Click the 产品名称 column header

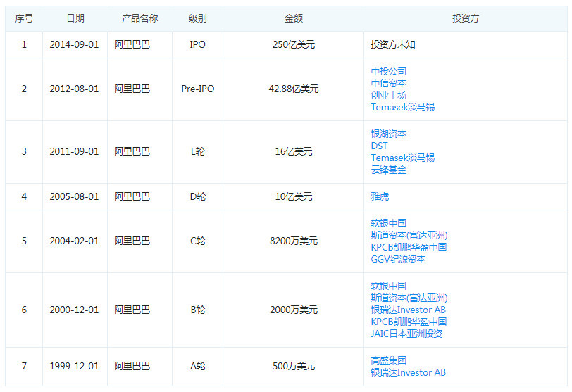pyautogui.click(x=139, y=18)
